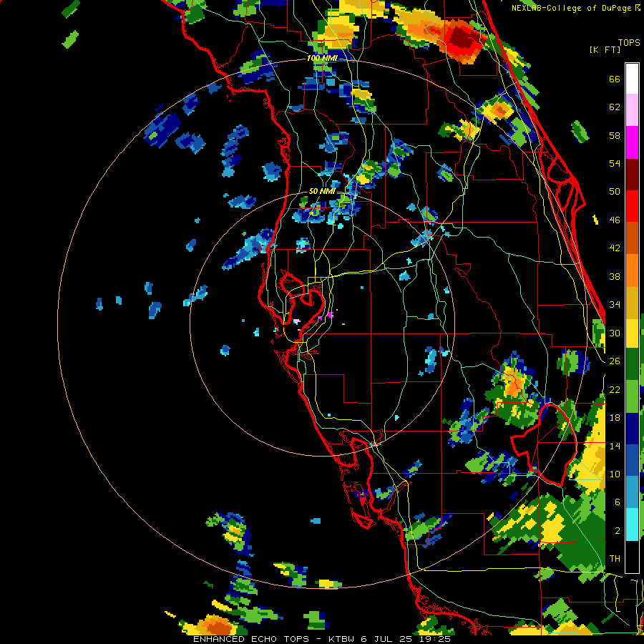Click legend value 6
Screen dimensions: 644x644
[617, 502]
